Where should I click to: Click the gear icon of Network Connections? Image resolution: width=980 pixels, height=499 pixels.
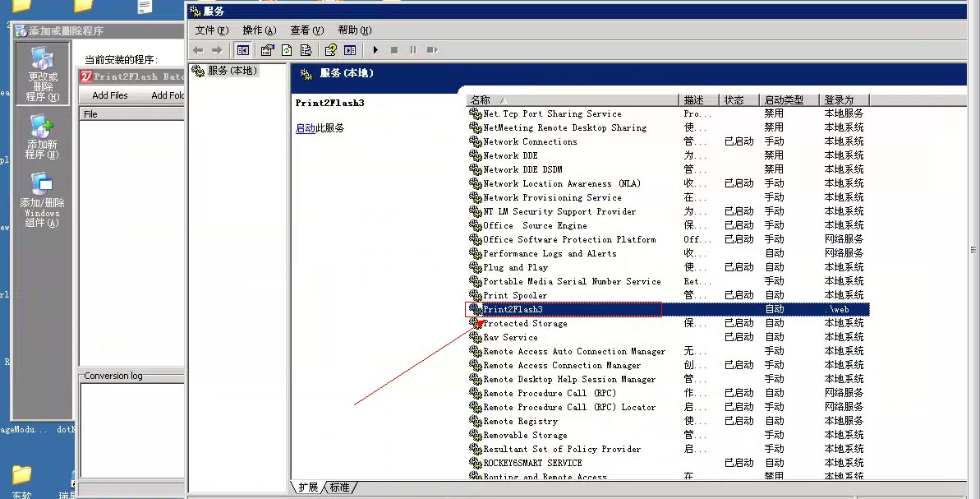point(476,142)
